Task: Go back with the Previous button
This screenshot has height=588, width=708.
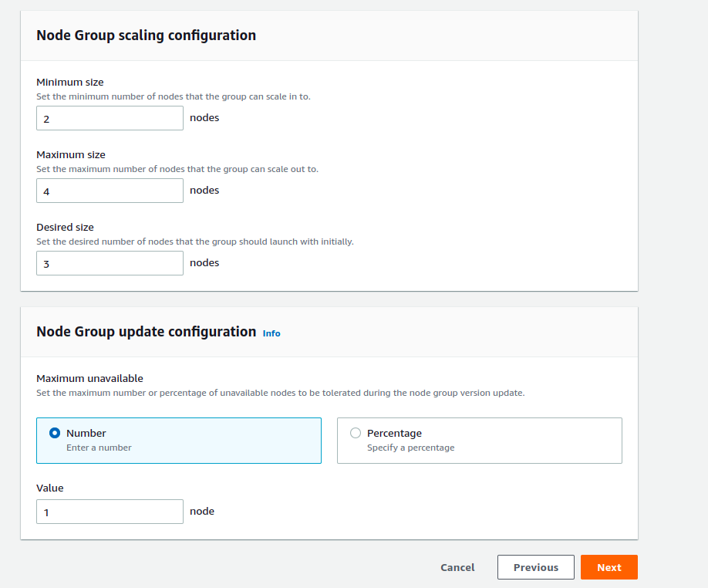Action: (535, 567)
